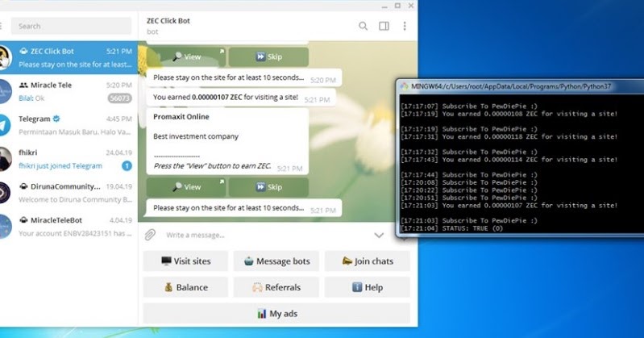Image resolution: width=644 pixels, height=338 pixels.
Task: Click the MINGW64 terminal title bar
Action: [520, 86]
